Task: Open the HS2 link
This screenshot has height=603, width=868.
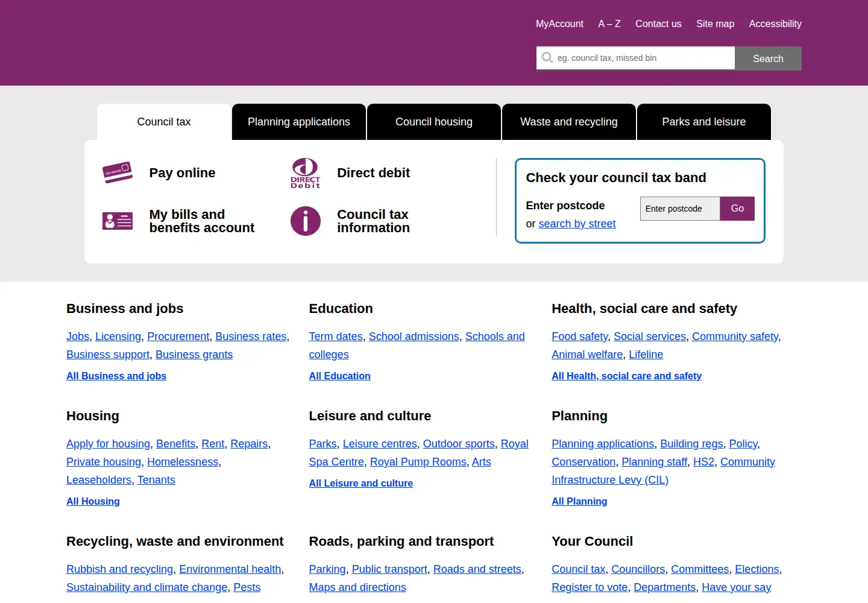Action: click(703, 462)
